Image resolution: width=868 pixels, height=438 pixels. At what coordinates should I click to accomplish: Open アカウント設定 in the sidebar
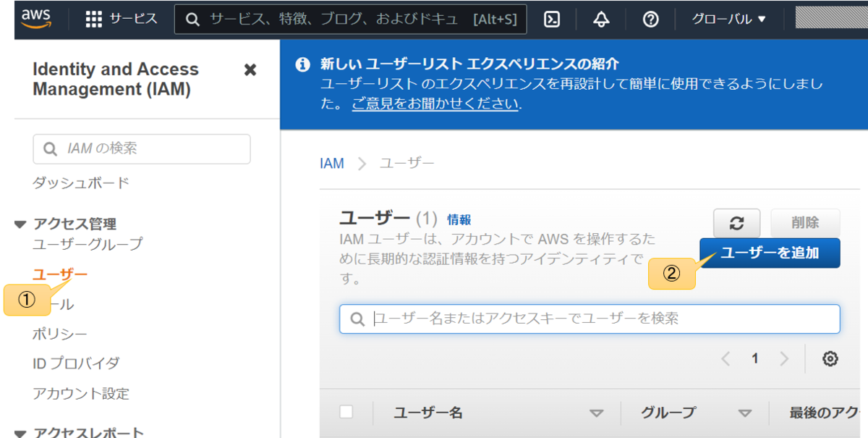pyautogui.click(x=81, y=394)
